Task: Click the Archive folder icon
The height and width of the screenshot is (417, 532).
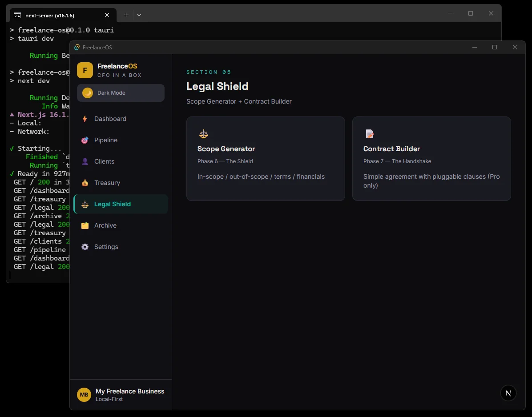Action: [85, 225]
